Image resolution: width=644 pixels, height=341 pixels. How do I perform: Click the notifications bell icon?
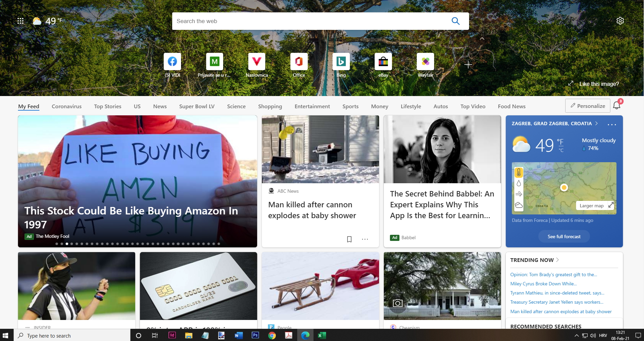tap(617, 106)
